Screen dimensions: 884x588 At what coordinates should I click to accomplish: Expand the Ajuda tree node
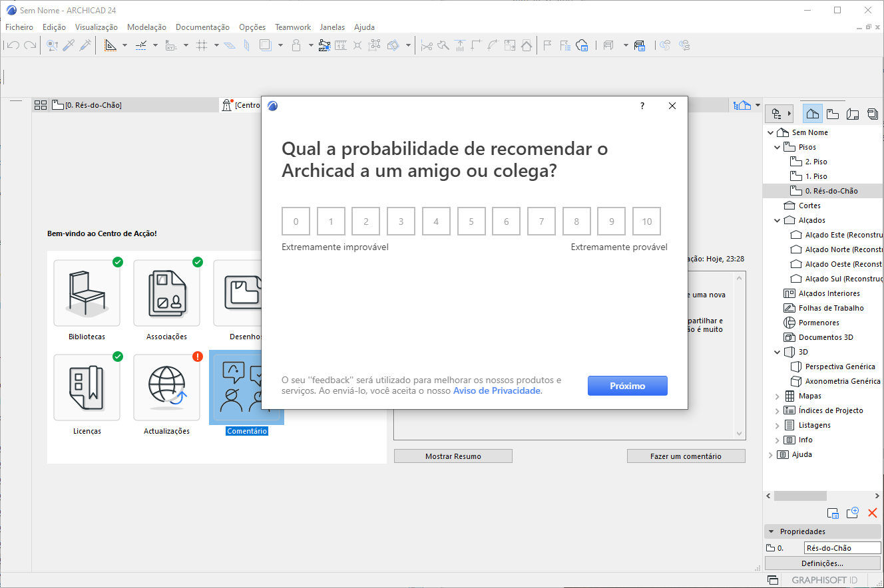click(x=771, y=454)
